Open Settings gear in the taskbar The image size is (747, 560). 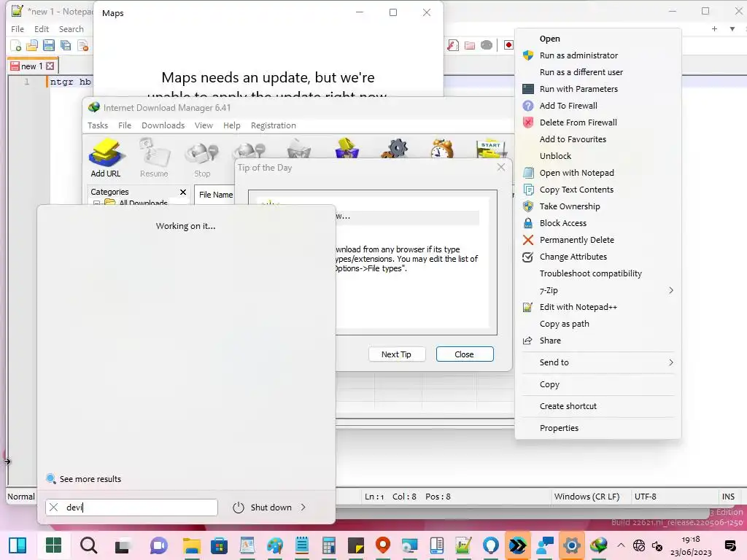(572, 545)
